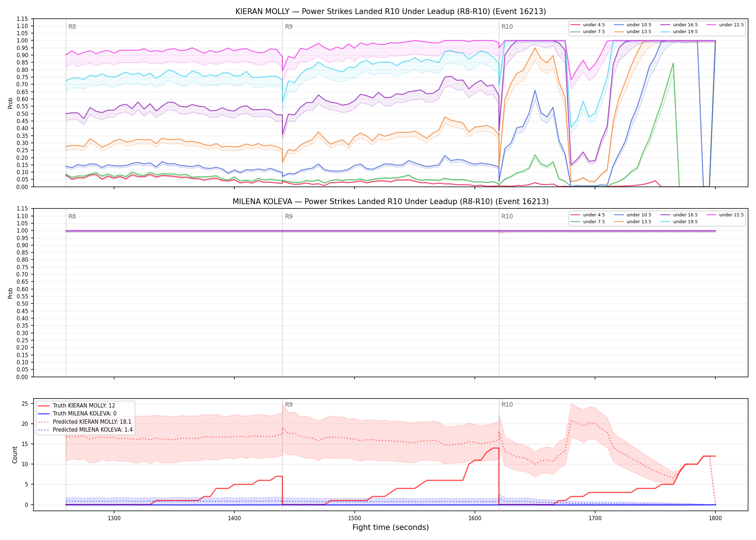Click the KIERAN MOLLY chart title
Image resolution: width=756 pixels, height=540 pixels.
coord(391,12)
